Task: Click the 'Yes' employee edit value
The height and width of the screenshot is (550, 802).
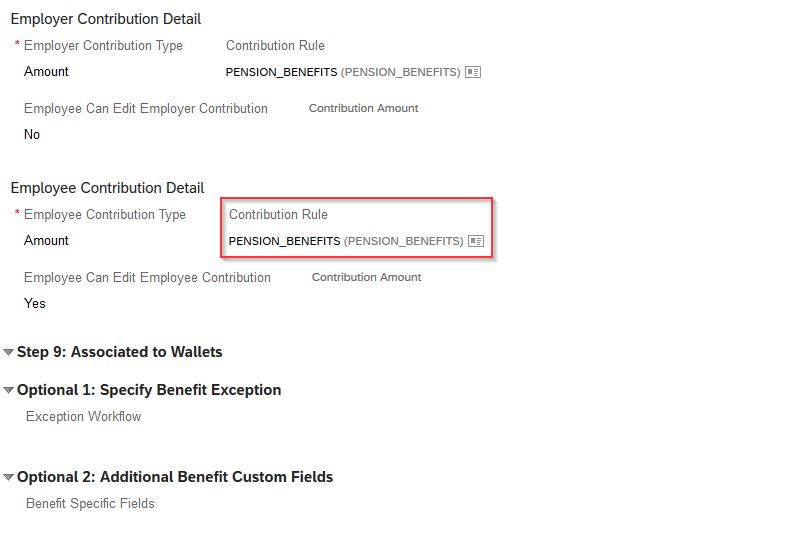Action: click(34, 303)
